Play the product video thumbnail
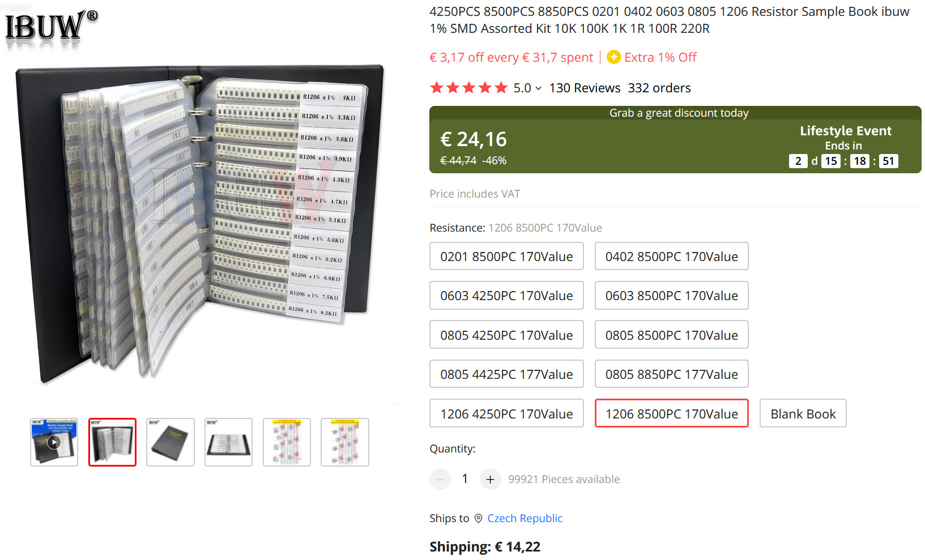 [x=54, y=442]
